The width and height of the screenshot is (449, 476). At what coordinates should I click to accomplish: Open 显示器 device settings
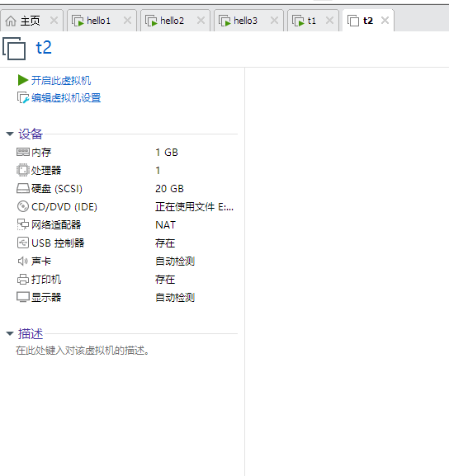[46, 297]
